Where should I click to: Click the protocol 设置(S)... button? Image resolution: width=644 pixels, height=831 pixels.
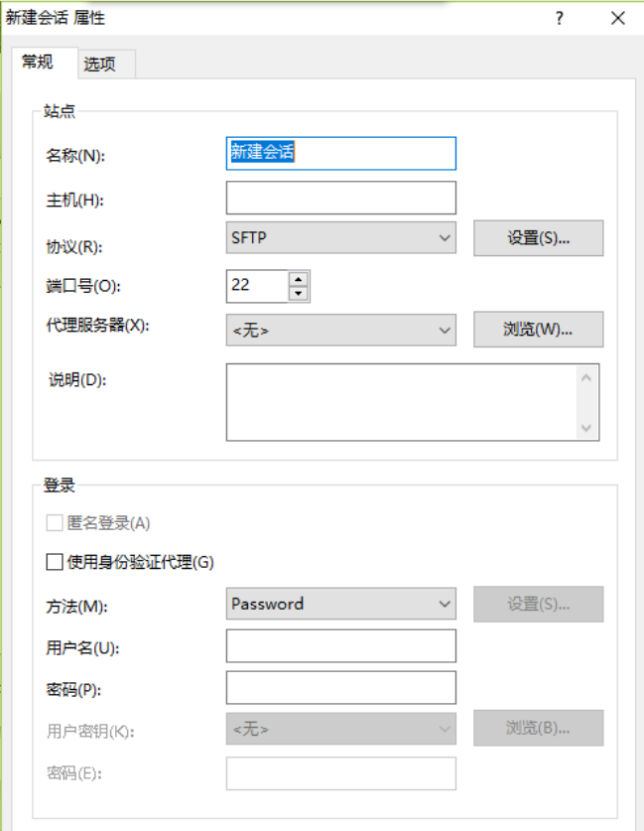[x=538, y=238]
